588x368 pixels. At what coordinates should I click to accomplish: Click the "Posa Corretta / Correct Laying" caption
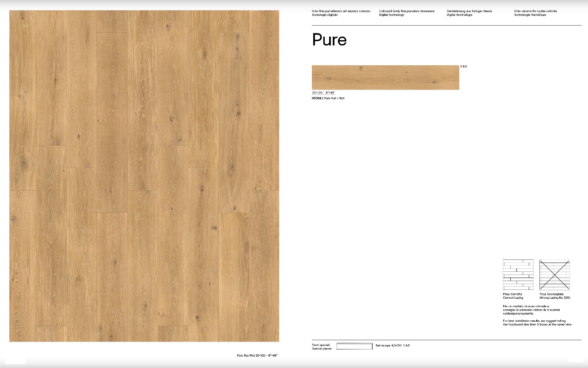(513, 296)
